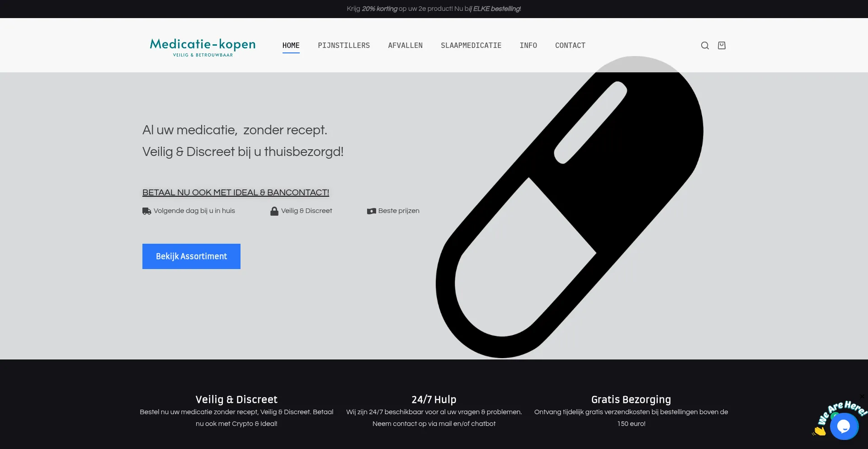Click the padlock icon beside Veilig & Discreet
Viewport: 868px width, 449px height.
(274, 211)
